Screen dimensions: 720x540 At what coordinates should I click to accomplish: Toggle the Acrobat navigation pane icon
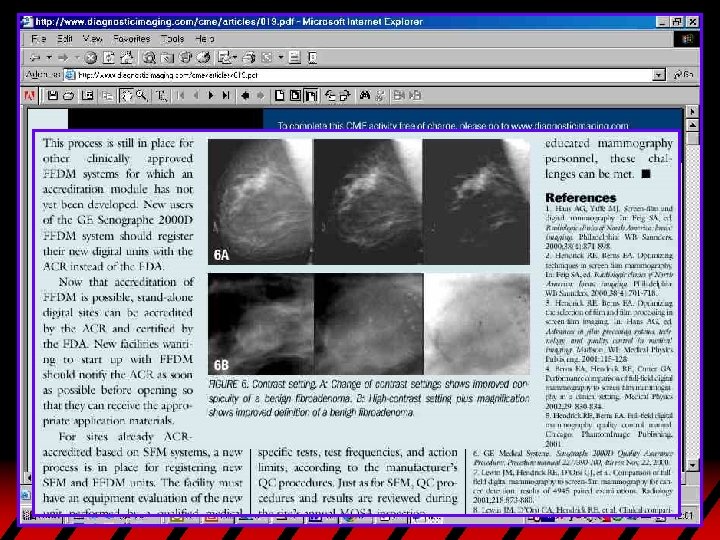click(x=87, y=96)
